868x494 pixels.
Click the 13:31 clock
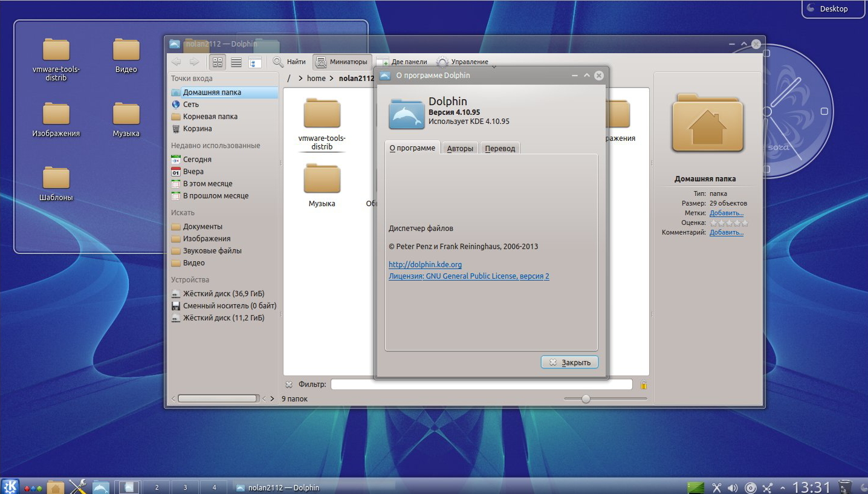[x=811, y=487]
